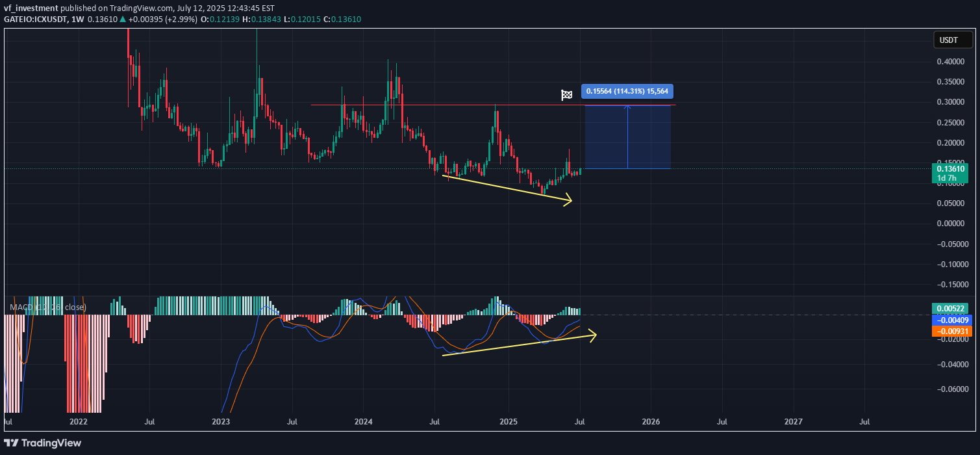Screen dimensions: 980x455
Task: Click the open value O:0.12139
Action: (x=220, y=19)
